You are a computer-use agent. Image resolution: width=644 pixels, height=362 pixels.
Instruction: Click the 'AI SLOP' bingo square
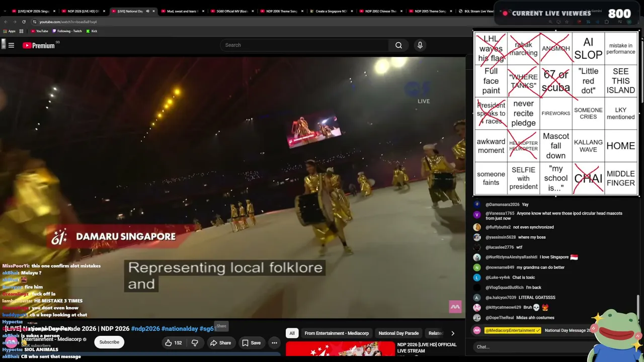(588, 49)
